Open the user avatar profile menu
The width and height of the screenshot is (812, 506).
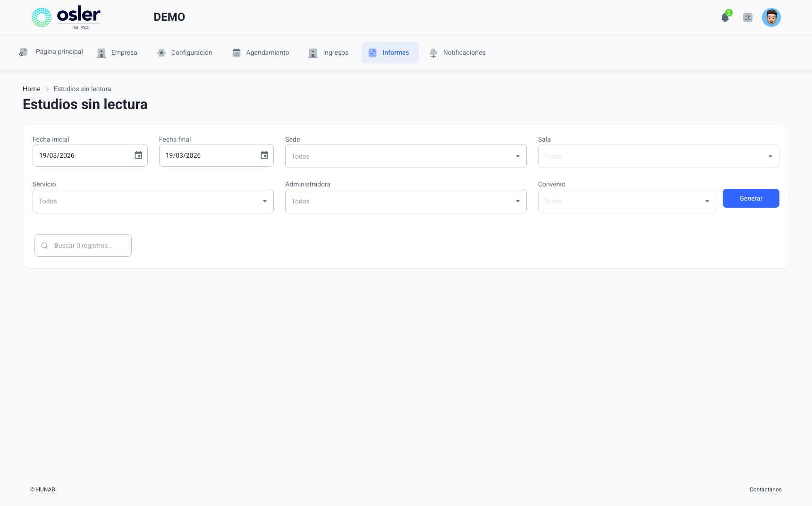coord(771,17)
